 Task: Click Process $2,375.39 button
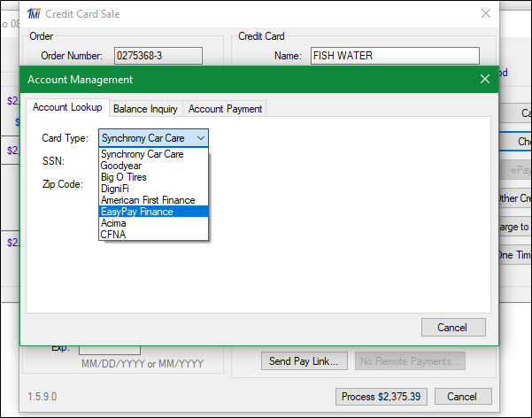click(x=381, y=397)
